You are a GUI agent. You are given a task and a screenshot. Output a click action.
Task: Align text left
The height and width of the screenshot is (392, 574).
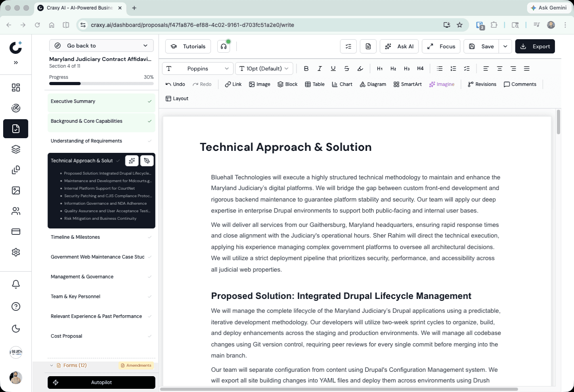tap(486, 69)
